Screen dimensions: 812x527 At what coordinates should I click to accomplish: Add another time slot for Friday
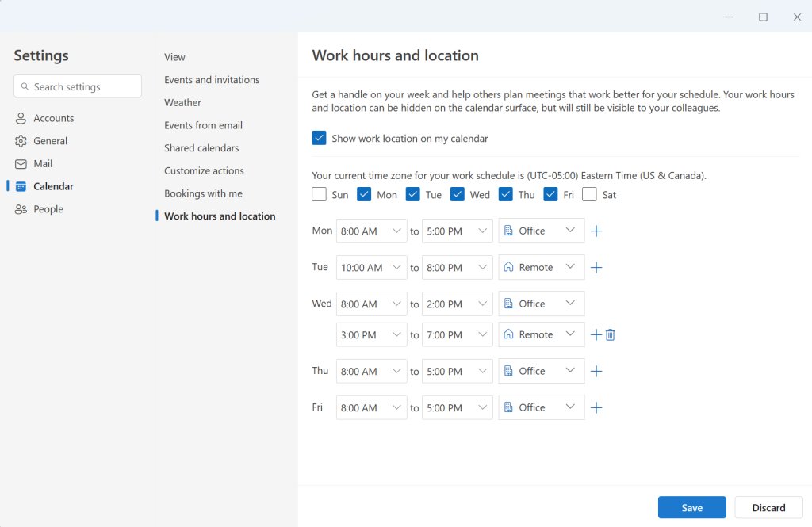tap(596, 407)
